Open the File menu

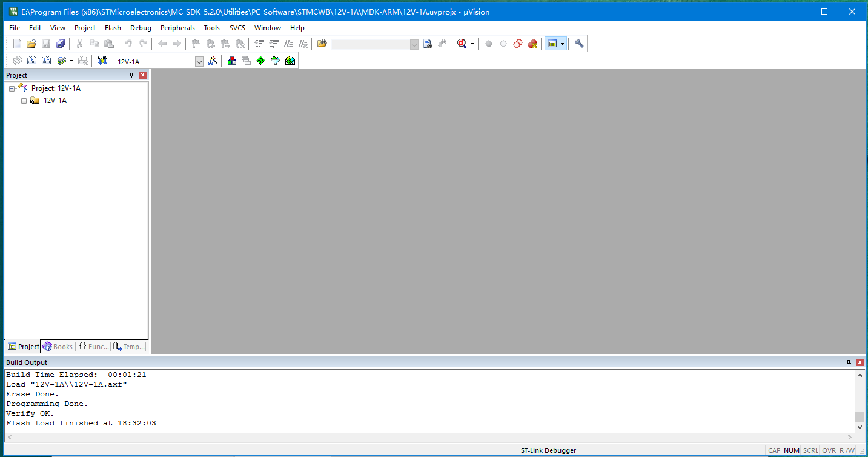coord(15,28)
